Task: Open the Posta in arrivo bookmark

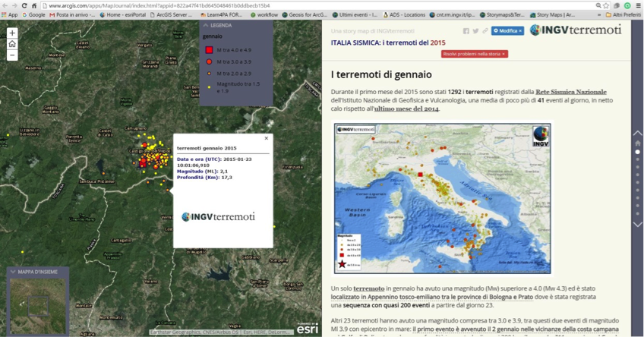Action: coord(72,14)
